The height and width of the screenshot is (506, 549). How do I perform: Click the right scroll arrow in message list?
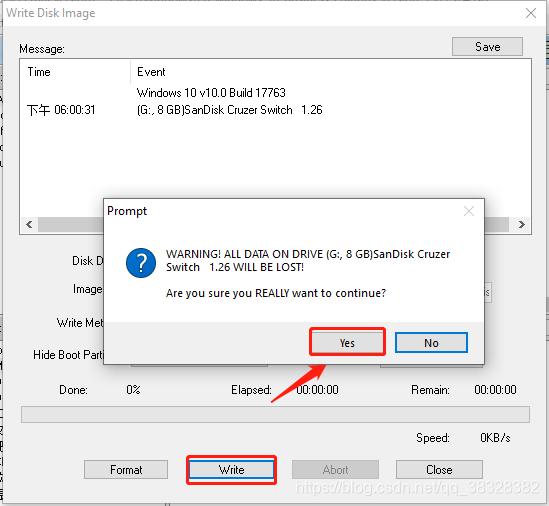521,224
